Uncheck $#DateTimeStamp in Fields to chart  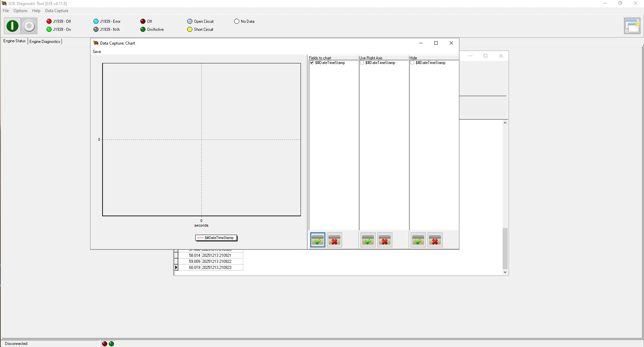pos(312,63)
